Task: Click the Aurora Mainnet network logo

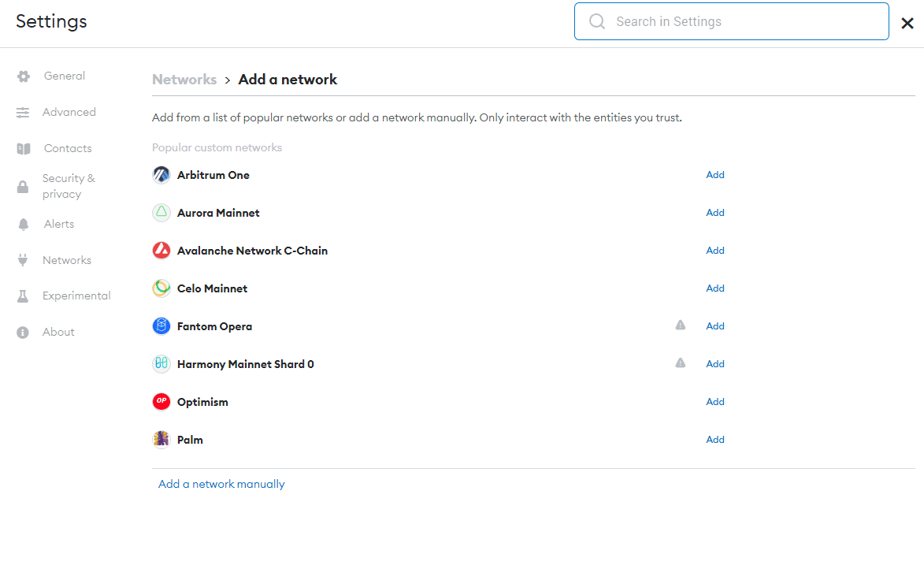Action: (161, 213)
